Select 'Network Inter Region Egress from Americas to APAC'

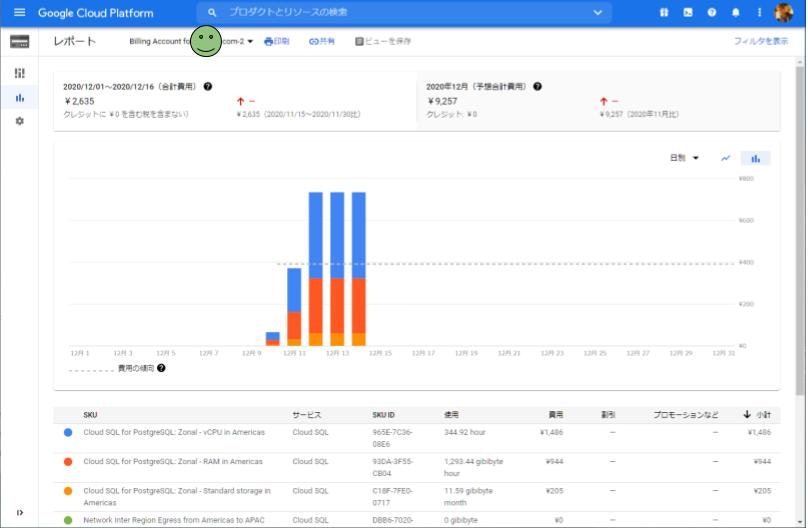click(x=174, y=521)
